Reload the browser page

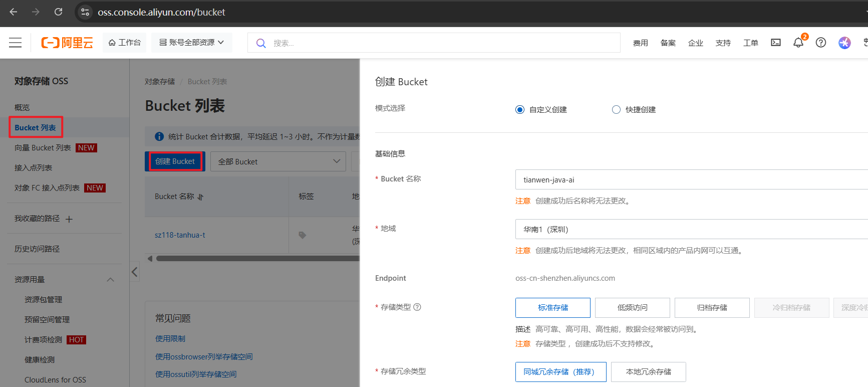pyautogui.click(x=58, y=12)
